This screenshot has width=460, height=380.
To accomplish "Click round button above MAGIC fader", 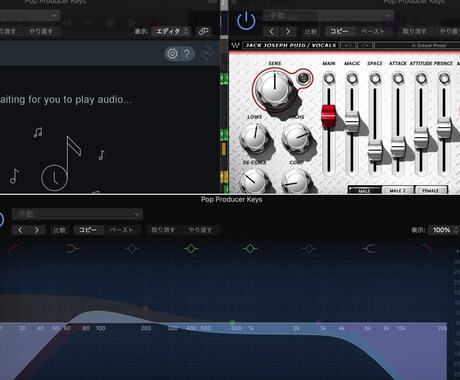I will [352, 78].
